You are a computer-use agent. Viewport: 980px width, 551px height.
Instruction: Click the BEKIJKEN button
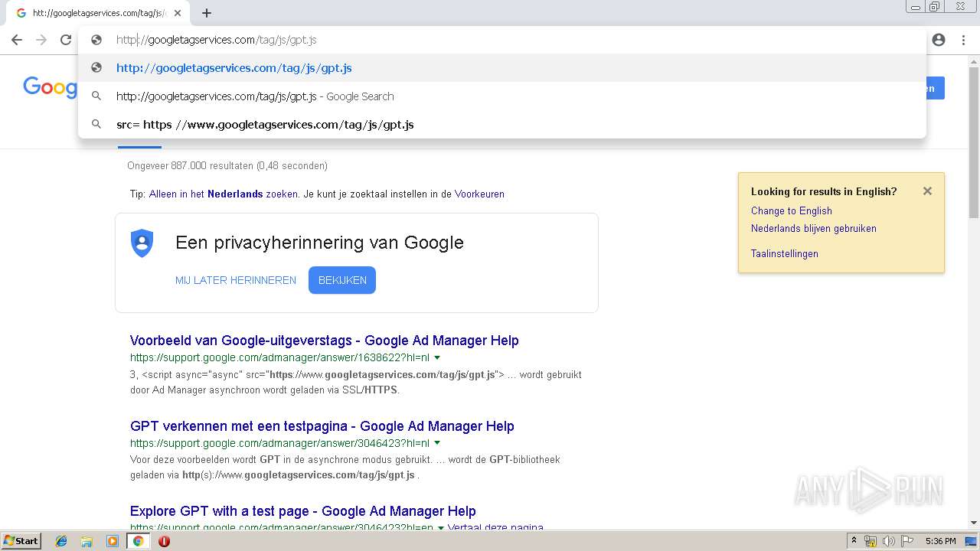click(342, 280)
